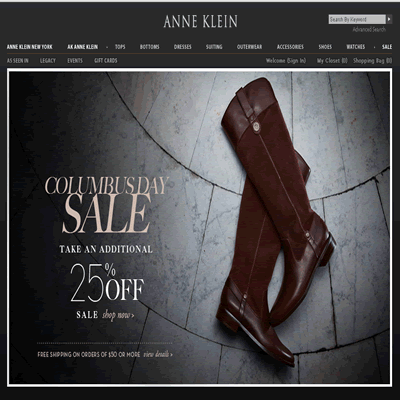Go to the Sale menu item
Image resolution: width=400 pixels, height=400 pixels.
(x=387, y=47)
